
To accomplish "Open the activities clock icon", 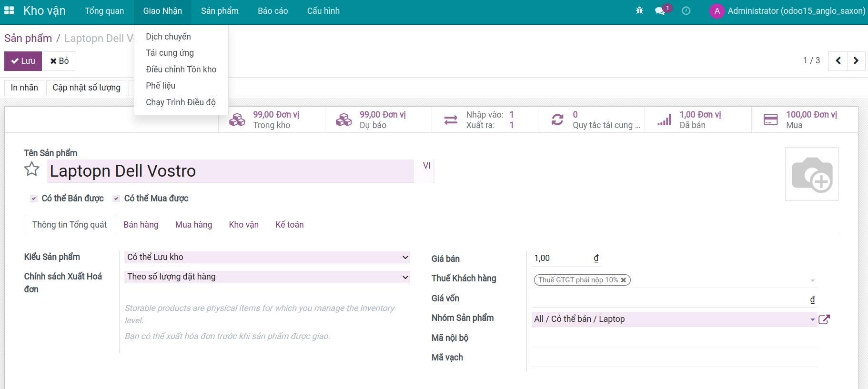I will pyautogui.click(x=686, y=10).
